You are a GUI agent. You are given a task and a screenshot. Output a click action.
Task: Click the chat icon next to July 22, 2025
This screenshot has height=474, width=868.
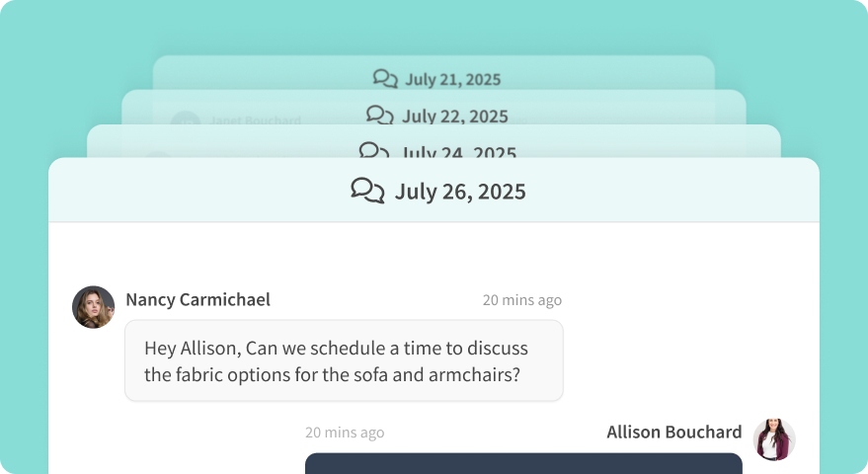click(x=380, y=116)
